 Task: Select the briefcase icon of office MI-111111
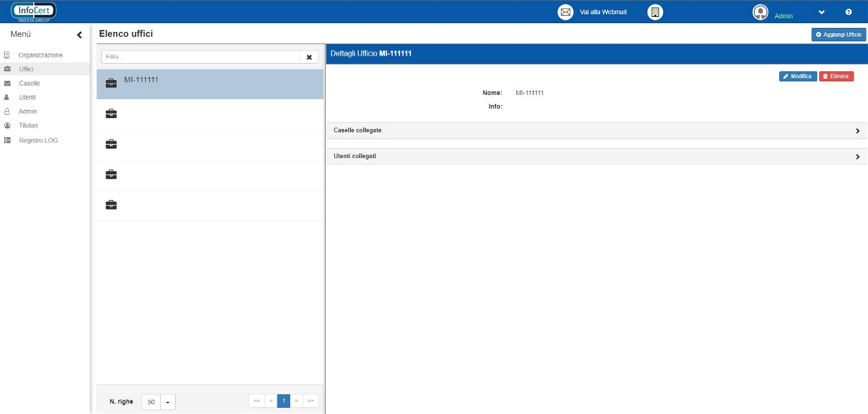pyautogui.click(x=111, y=83)
